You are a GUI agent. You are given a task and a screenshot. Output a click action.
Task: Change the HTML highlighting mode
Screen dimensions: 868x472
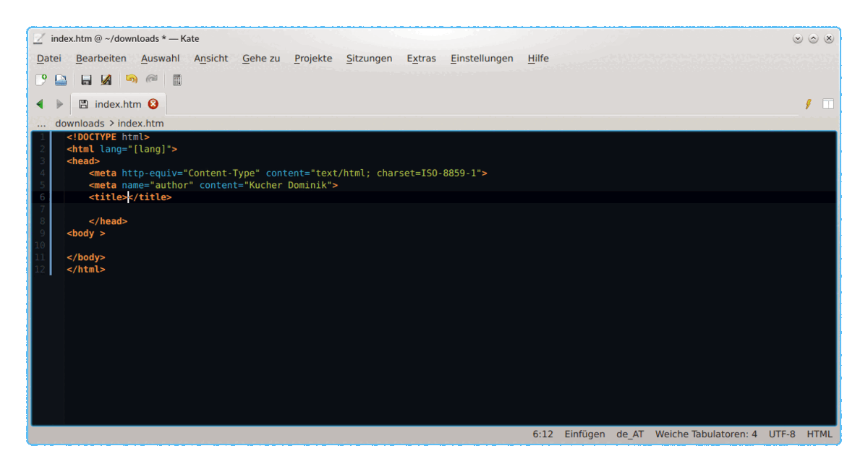point(820,434)
